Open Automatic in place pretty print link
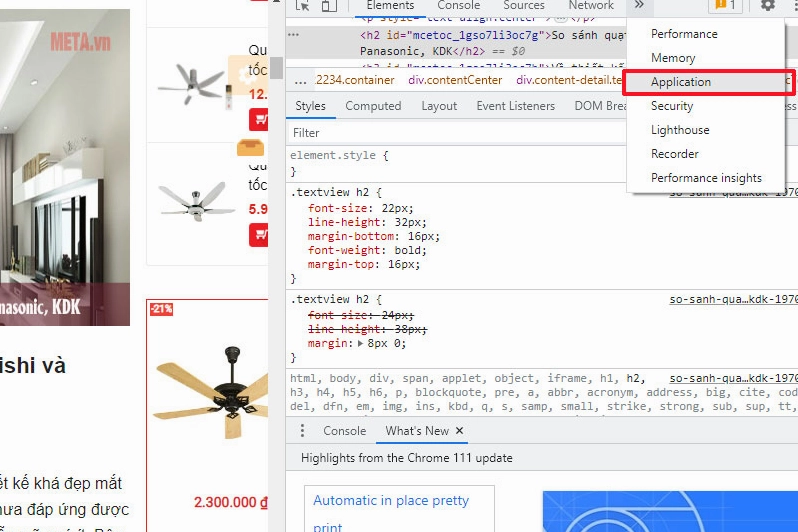The height and width of the screenshot is (532, 798). click(390, 514)
